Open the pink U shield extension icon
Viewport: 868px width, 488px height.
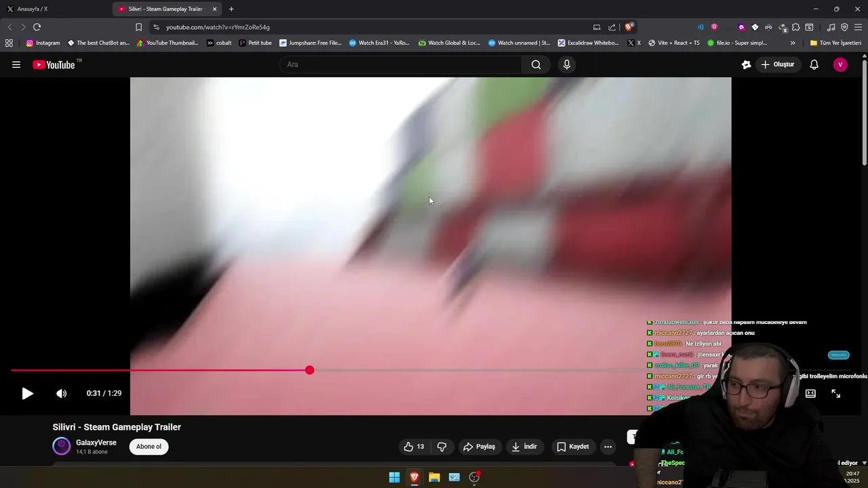tap(714, 27)
